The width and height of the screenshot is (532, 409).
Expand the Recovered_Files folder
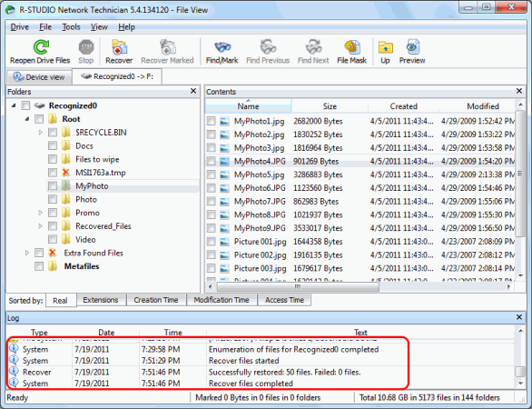coord(40,226)
